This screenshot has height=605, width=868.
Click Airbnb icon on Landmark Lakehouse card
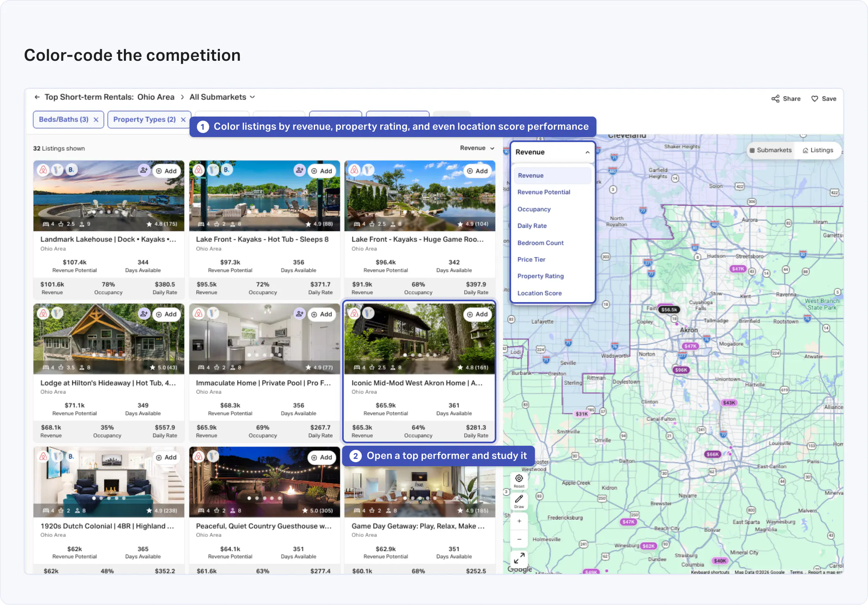pos(43,170)
